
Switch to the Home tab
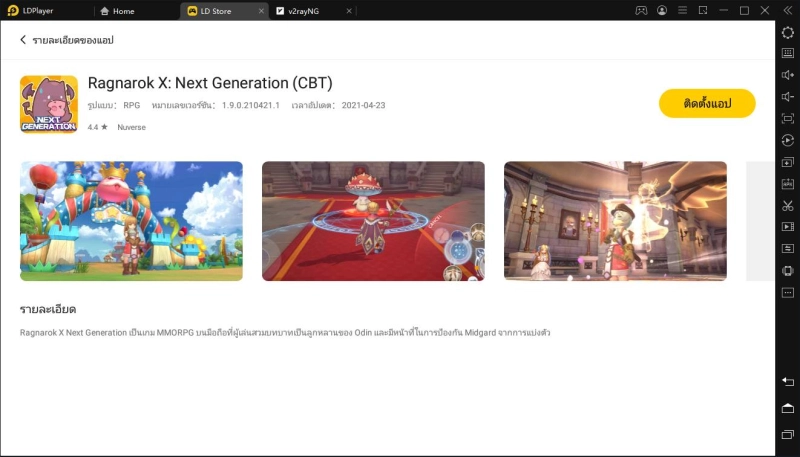(x=117, y=11)
